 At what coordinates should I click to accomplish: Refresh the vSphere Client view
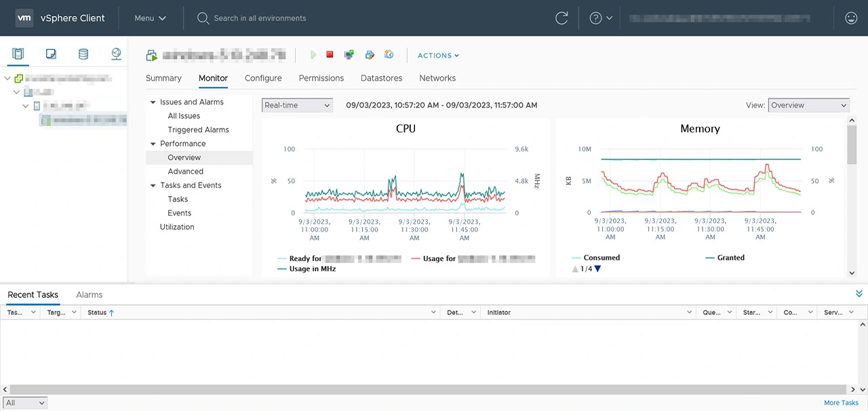tap(561, 18)
